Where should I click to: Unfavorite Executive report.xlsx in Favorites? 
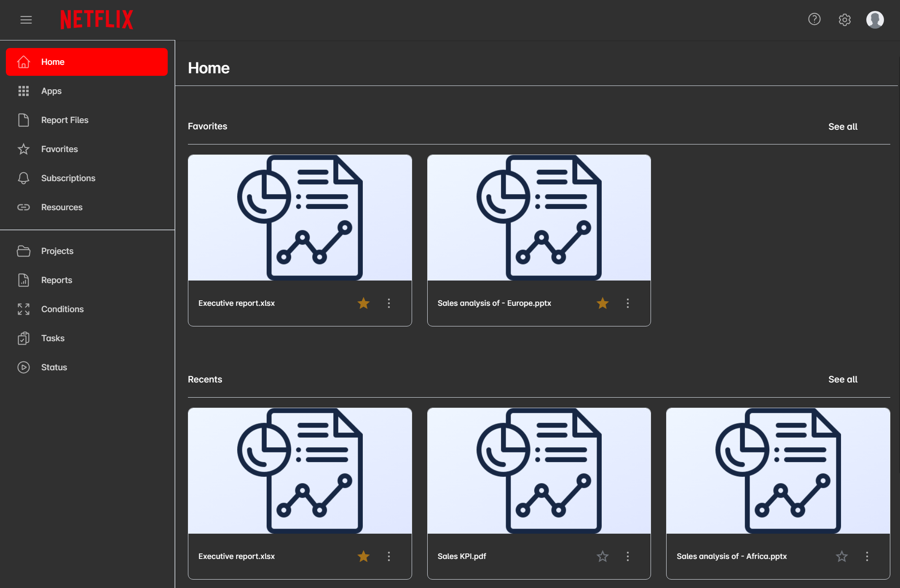point(363,303)
